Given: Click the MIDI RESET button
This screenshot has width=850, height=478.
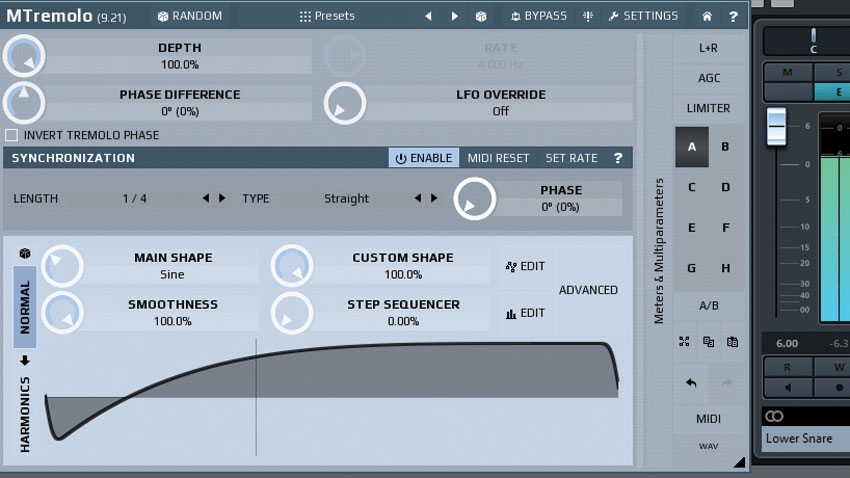Looking at the screenshot, I should coord(498,158).
